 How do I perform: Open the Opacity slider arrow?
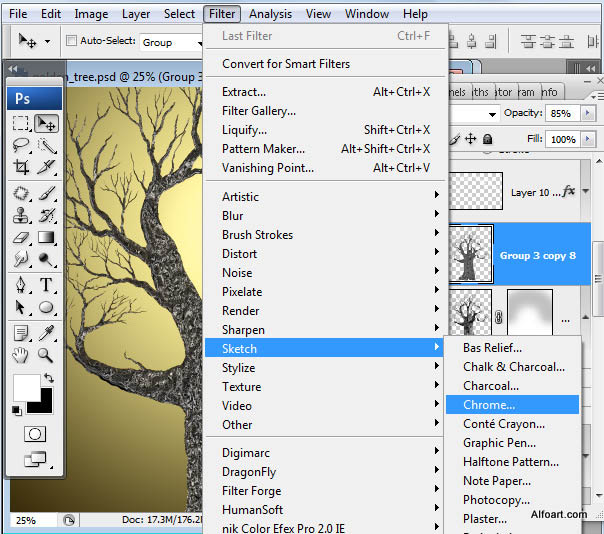coord(586,114)
